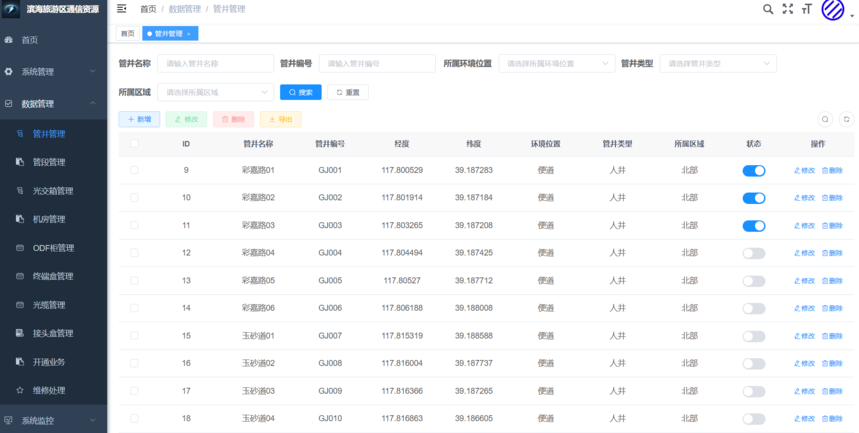Click the cell 117.80527

pos(402,281)
